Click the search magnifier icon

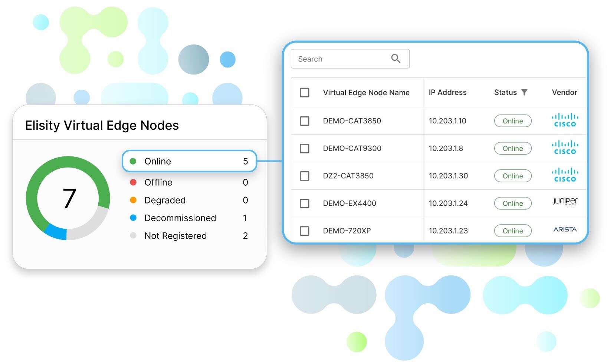point(396,58)
